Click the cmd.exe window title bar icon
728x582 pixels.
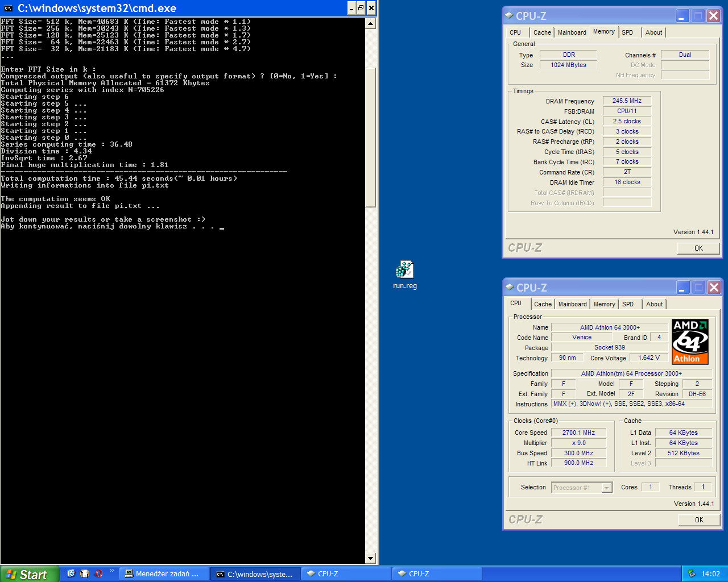coord(8,8)
